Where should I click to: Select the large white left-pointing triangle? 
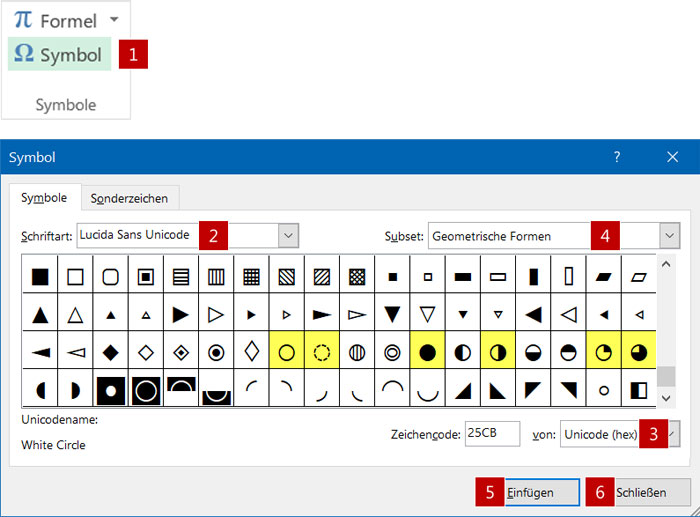568,315
